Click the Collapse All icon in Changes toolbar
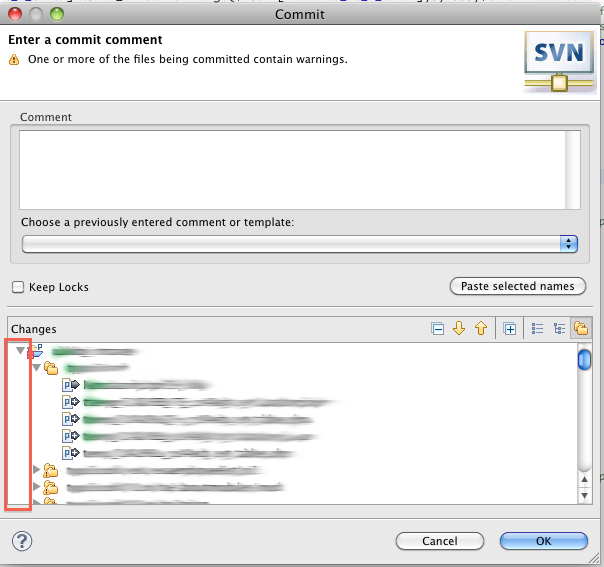The width and height of the screenshot is (604, 567). (437, 329)
